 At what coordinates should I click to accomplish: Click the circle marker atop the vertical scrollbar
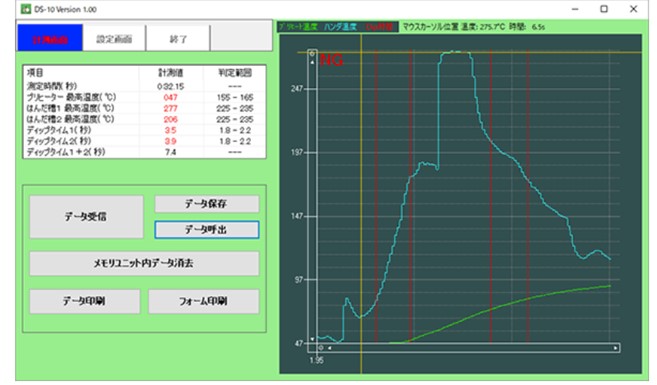point(312,54)
